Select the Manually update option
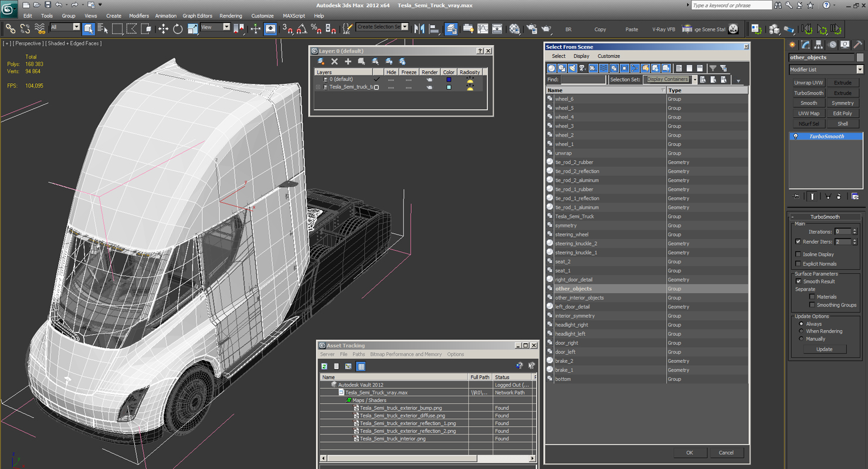This screenshot has width=868, height=469. [x=801, y=339]
